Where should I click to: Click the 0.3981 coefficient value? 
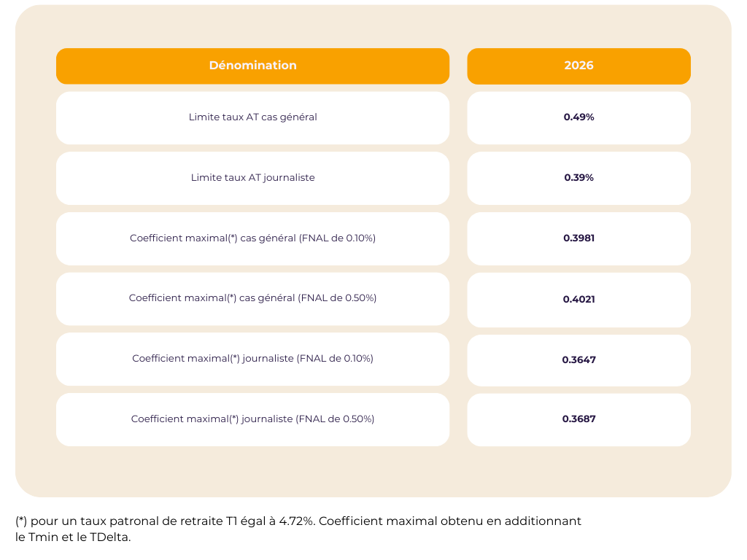(578, 238)
